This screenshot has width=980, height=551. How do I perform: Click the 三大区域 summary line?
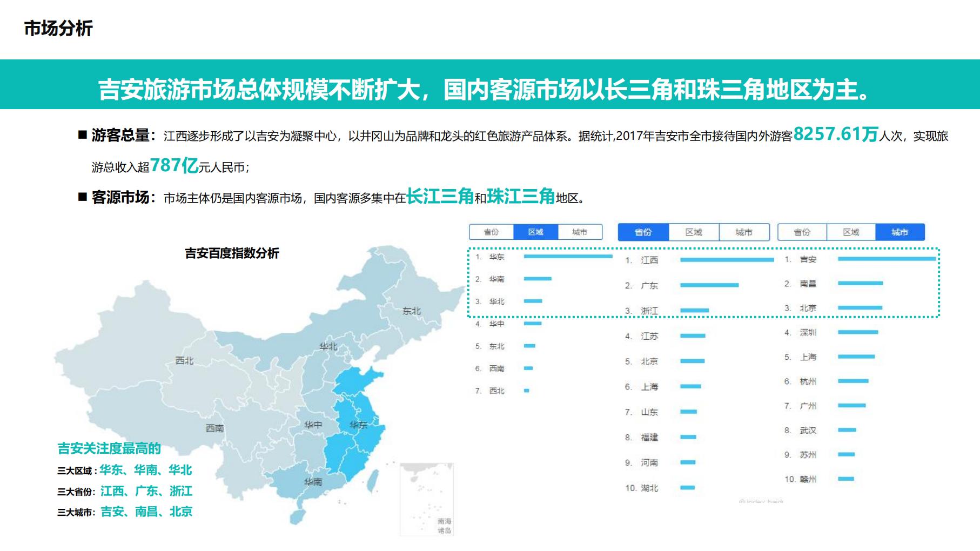click(x=125, y=470)
